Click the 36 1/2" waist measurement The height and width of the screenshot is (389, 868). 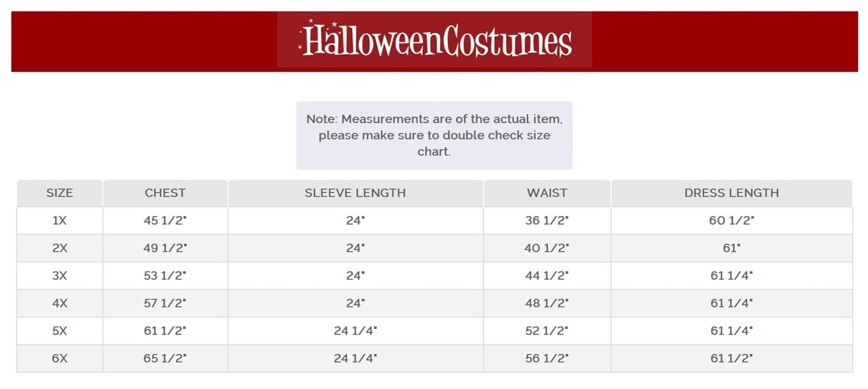(x=547, y=221)
